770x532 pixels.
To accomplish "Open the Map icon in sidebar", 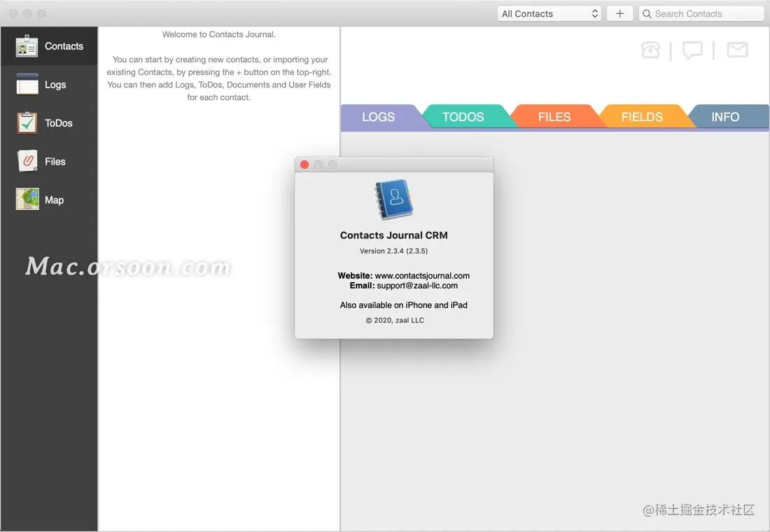I will pyautogui.click(x=27, y=199).
